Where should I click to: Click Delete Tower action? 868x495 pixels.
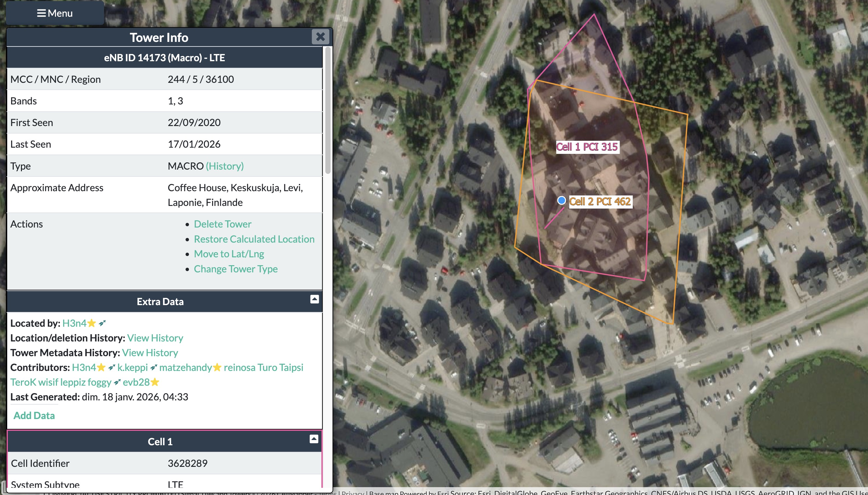pos(222,224)
